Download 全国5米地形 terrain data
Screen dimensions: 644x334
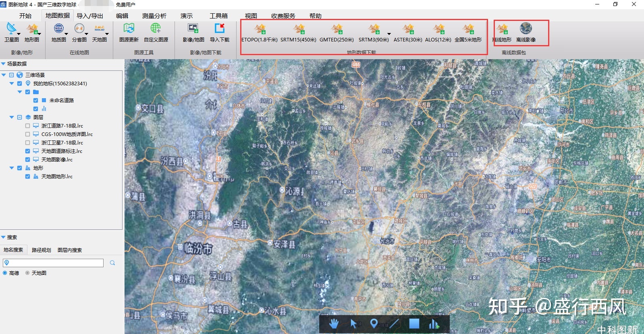(x=468, y=33)
